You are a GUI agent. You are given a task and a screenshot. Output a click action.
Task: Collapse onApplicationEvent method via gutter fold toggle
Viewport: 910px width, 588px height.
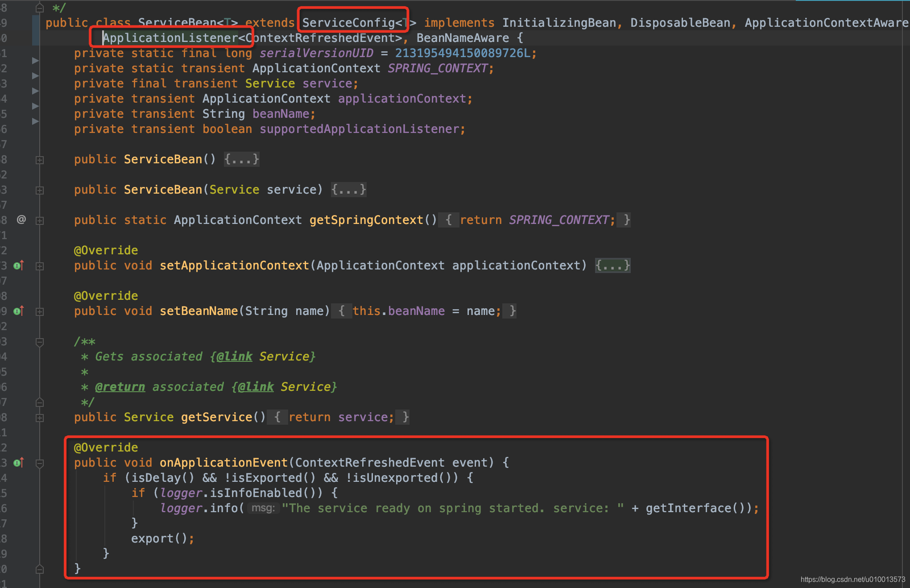(x=40, y=464)
